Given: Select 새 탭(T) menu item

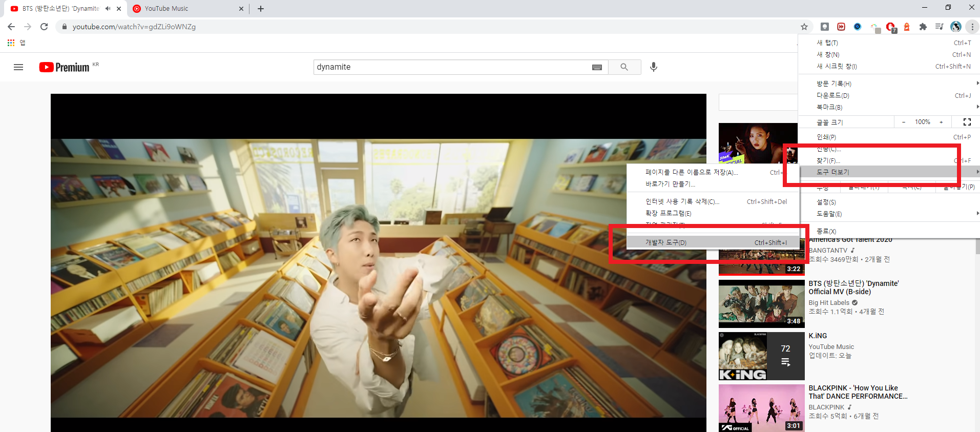Looking at the screenshot, I should point(889,43).
